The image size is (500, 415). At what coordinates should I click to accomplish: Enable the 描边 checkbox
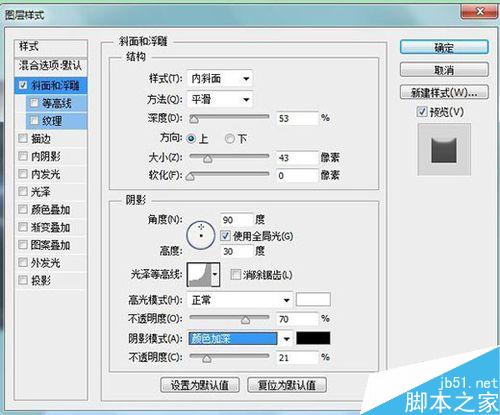pyautogui.click(x=23, y=138)
